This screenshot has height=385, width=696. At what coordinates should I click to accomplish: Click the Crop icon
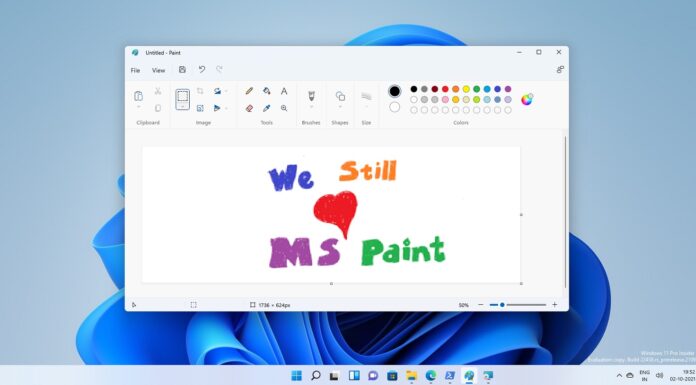tap(200, 91)
